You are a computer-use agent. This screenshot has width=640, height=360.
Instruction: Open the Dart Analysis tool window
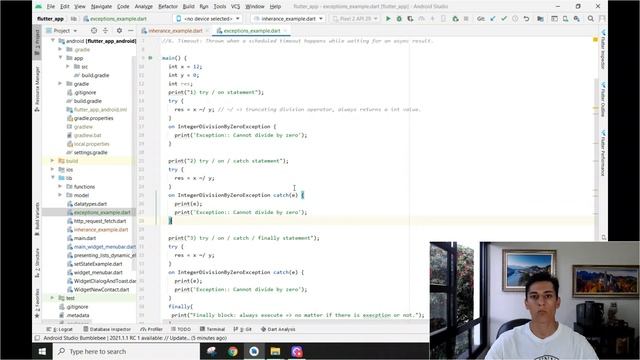click(x=278, y=329)
